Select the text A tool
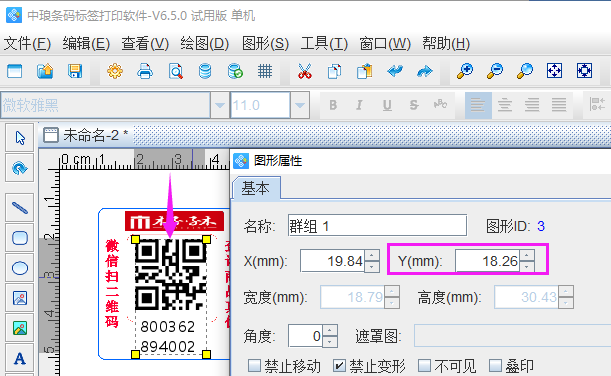The height and width of the screenshot is (376, 611). pos(19,358)
